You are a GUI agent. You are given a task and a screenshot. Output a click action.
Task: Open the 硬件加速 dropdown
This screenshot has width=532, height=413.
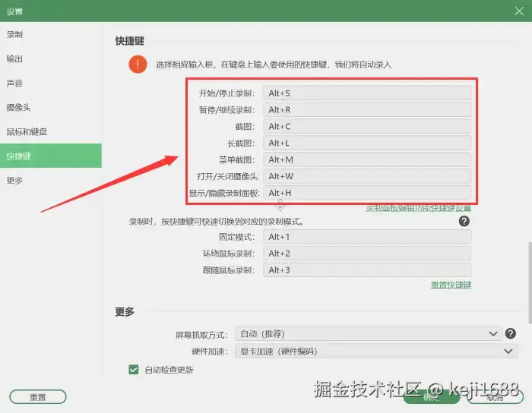point(376,352)
